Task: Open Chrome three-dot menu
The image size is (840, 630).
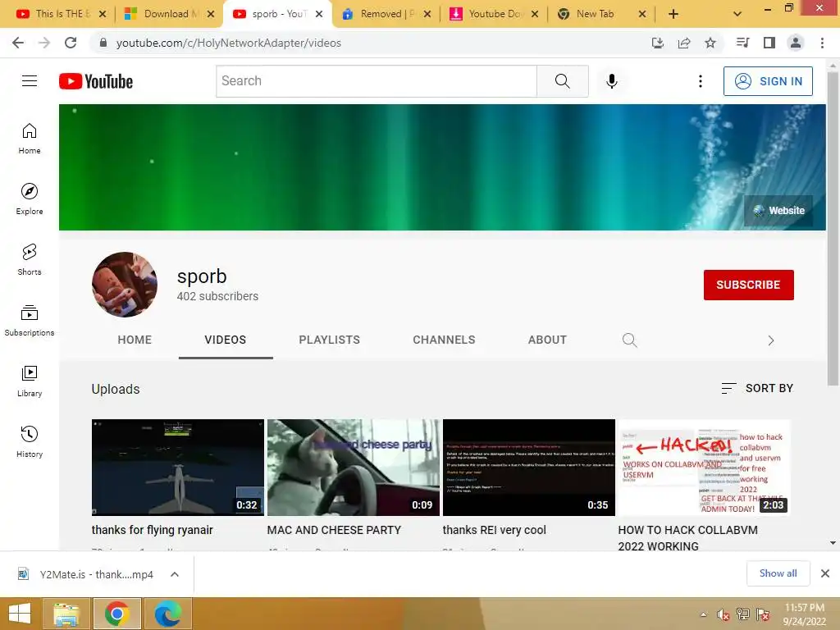Action: (822, 43)
